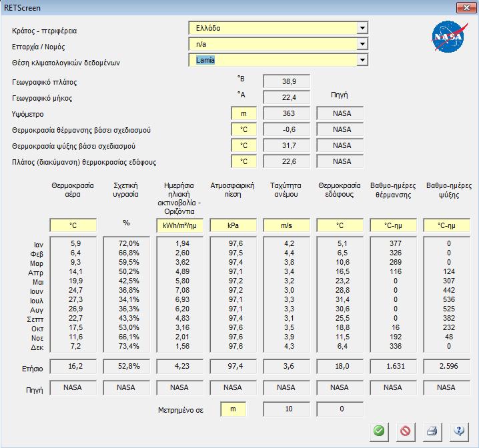Change cooling design temperature °C unit

[244, 145]
